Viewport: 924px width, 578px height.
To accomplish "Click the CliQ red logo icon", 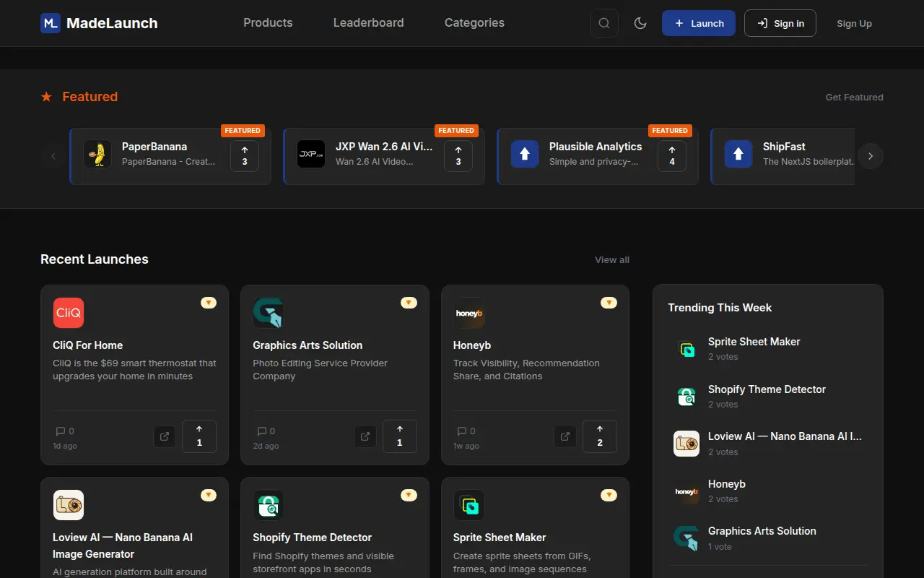I will [69, 313].
